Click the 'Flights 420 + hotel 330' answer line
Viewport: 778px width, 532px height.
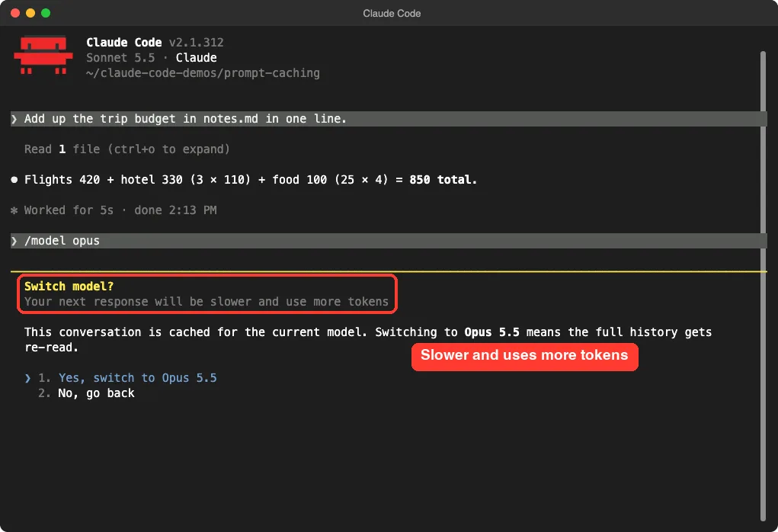pyautogui.click(x=251, y=180)
